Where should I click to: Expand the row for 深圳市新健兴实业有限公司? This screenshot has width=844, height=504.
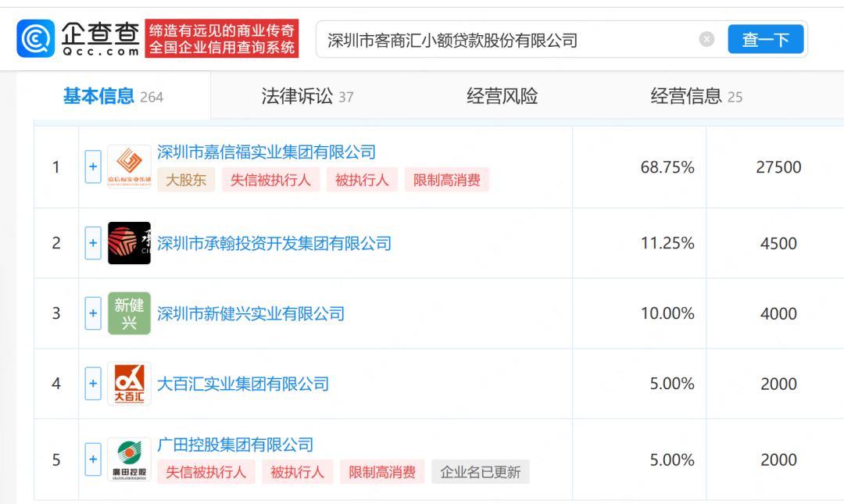coord(93,313)
